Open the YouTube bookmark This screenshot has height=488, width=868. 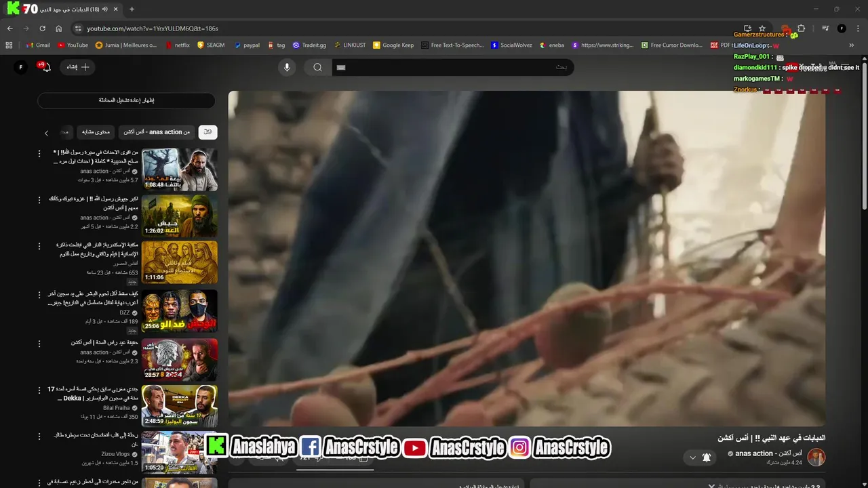coord(73,45)
